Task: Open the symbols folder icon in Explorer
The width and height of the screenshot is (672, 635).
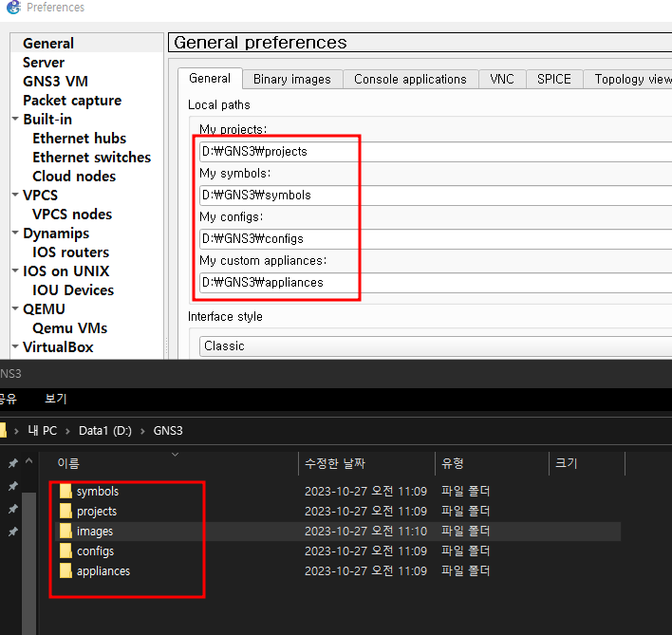Action: pyautogui.click(x=65, y=491)
